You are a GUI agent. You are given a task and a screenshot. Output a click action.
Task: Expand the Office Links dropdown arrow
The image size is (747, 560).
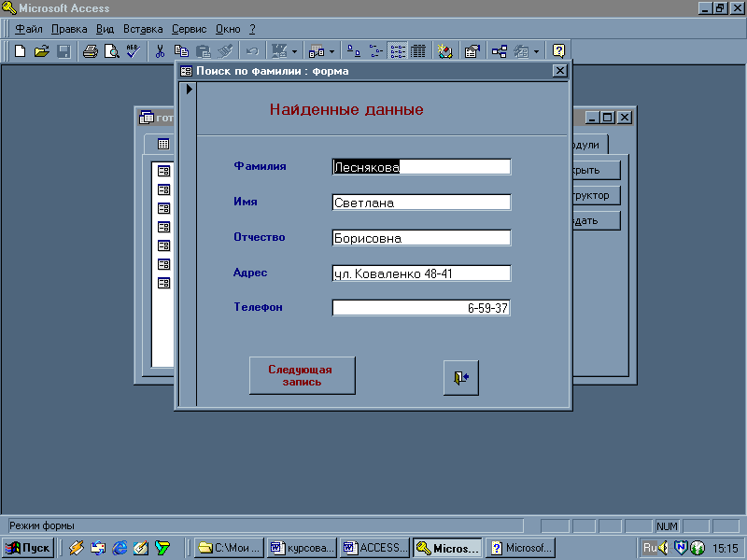[295, 51]
